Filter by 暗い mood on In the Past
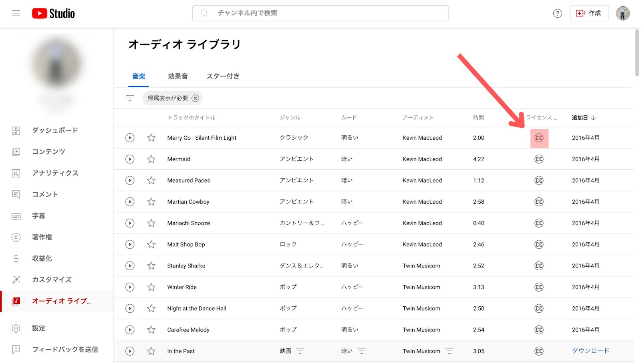 point(361,351)
